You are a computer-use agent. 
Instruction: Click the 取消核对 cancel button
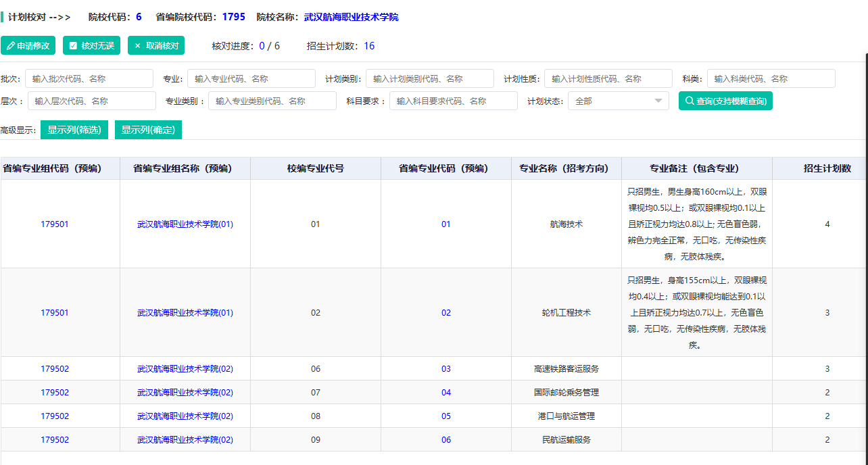click(156, 45)
